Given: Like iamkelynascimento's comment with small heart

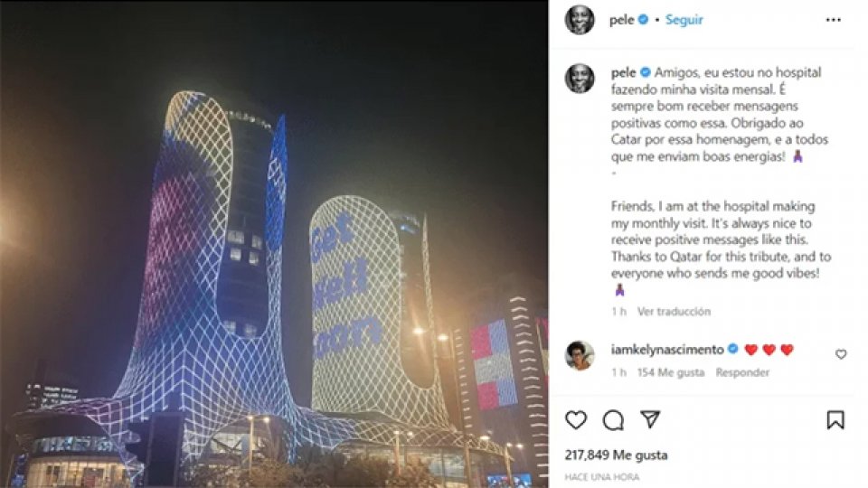Looking at the screenshot, I should [x=841, y=354].
